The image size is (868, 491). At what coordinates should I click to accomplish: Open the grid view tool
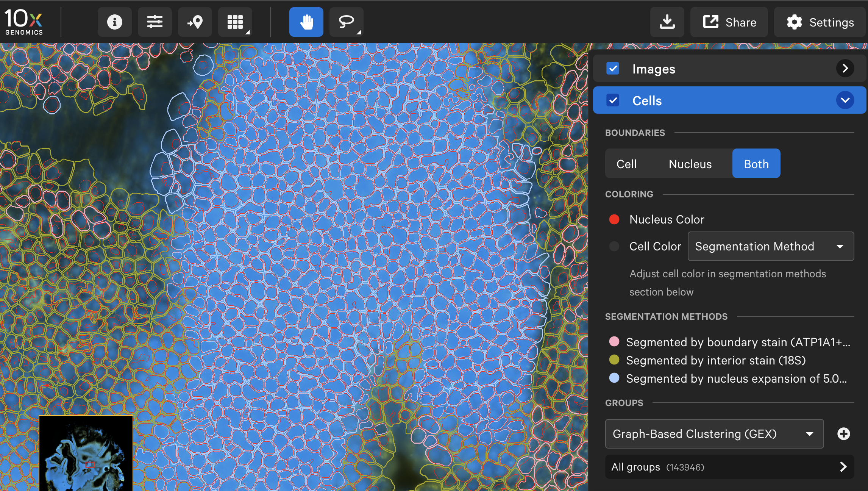(235, 22)
